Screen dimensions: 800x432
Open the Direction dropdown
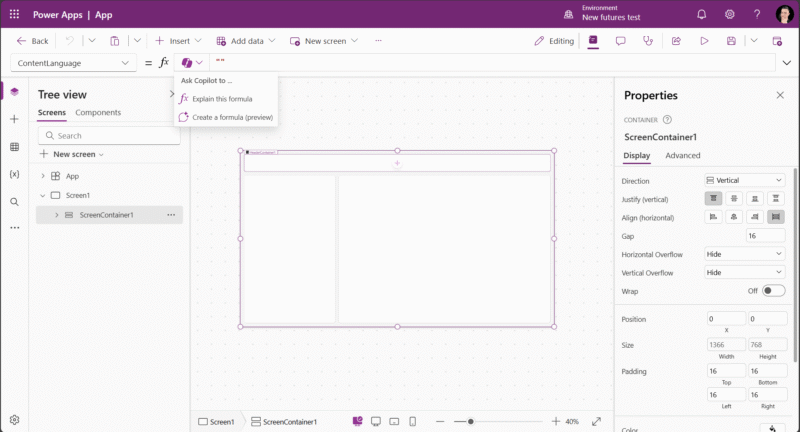coord(745,180)
